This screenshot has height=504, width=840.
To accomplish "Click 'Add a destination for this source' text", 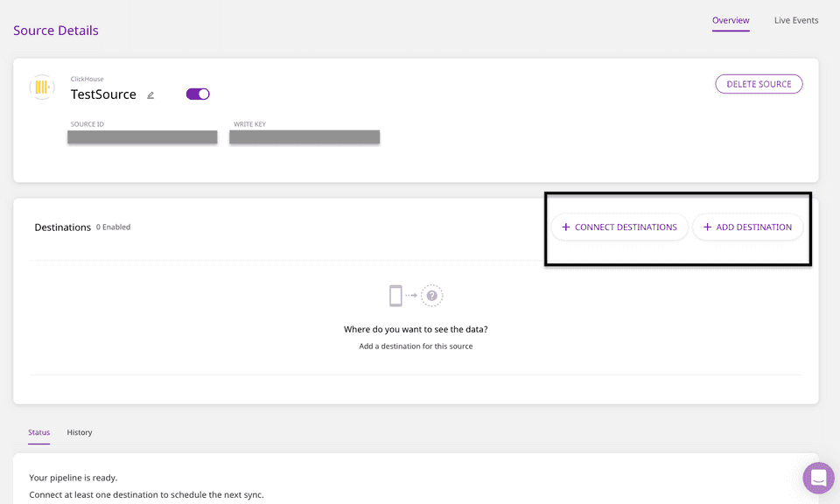I will (416, 346).
